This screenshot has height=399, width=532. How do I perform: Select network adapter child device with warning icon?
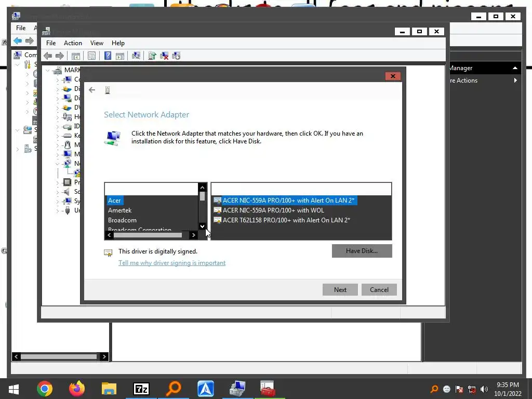77,173
